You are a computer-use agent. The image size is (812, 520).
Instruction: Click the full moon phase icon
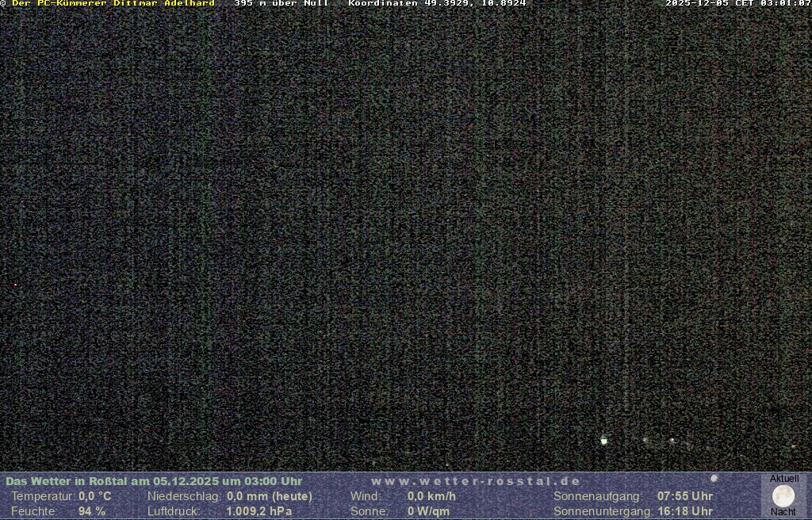(x=783, y=496)
